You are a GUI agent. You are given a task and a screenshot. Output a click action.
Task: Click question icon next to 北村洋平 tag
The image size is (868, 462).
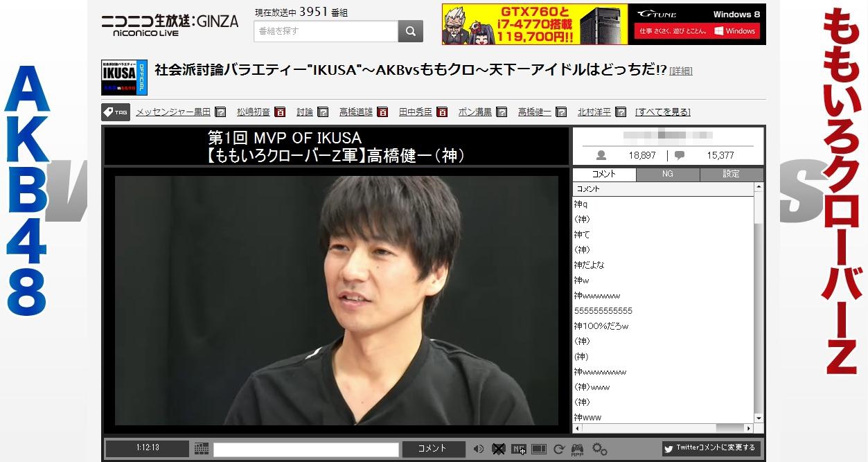tap(621, 112)
